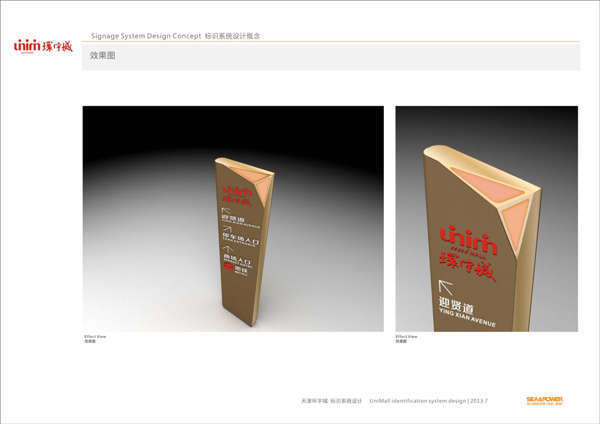The width and height of the screenshot is (600, 424).
Task: Click the 'Effect View' caption under close-up render
Action: click(406, 337)
